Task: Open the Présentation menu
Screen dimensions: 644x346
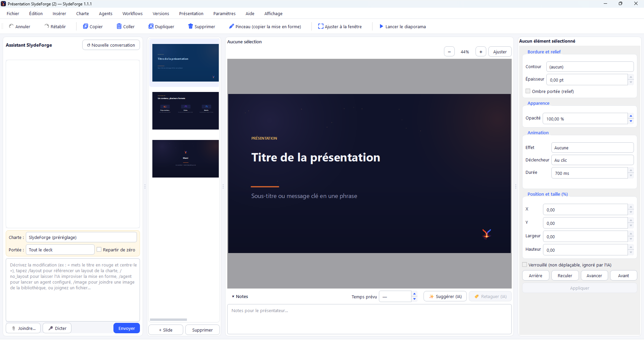Action: 191,13
